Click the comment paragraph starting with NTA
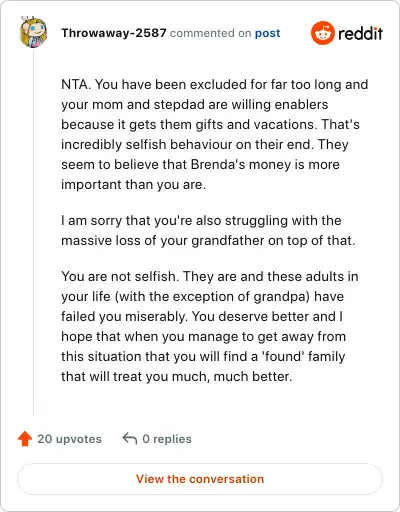 [215, 134]
